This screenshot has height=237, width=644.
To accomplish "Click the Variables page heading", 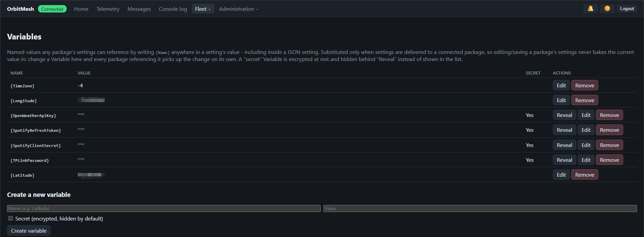I will [24, 37].
